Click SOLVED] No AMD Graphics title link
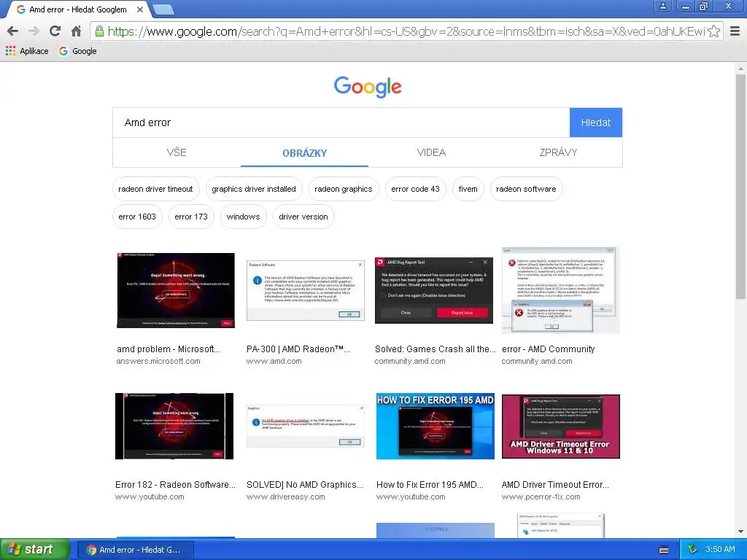 pyautogui.click(x=305, y=485)
